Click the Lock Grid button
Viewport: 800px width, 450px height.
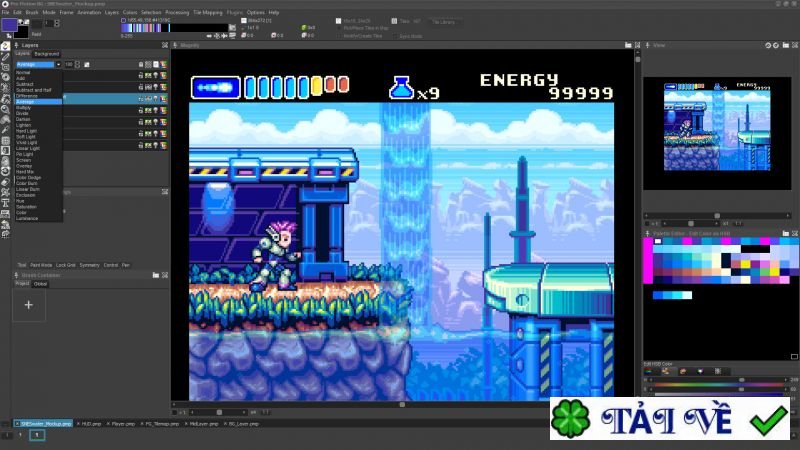tap(65, 265)
